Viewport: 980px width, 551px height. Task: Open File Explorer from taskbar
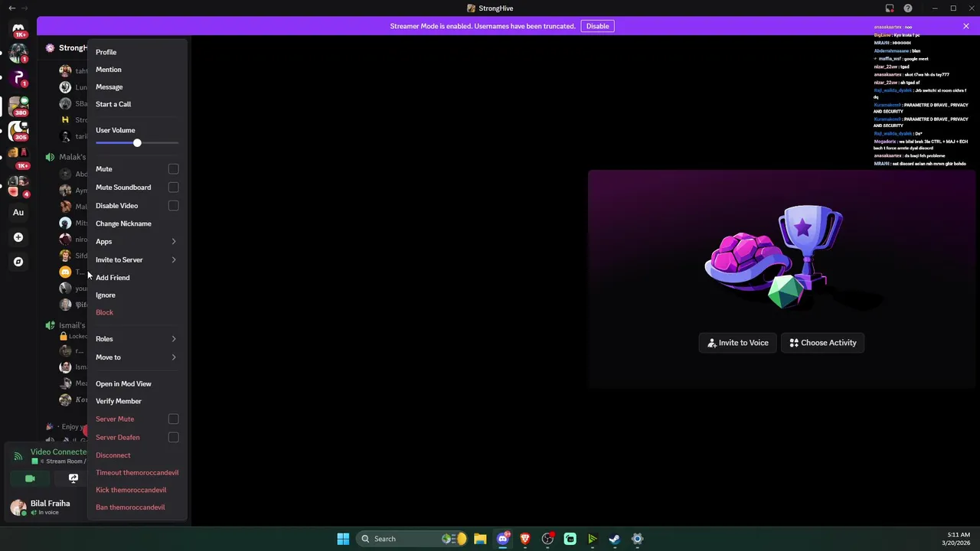pos(480,539)
